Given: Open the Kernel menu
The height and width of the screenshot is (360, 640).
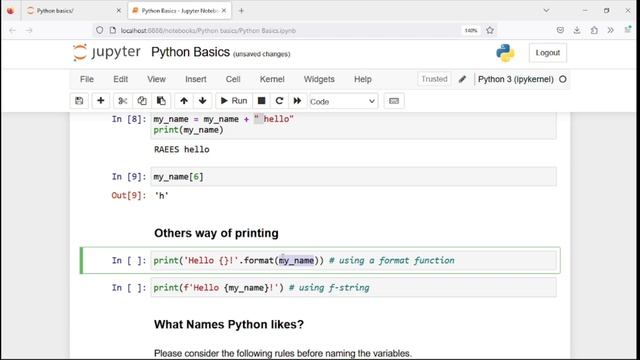Looking at the screenshot, I should coord(272,79).
